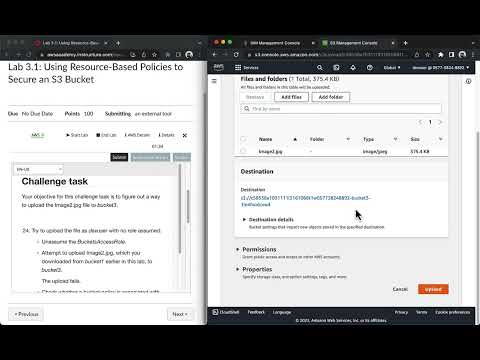The height and width of the screenshot is (360, 480).
Task: Click Cancel next to Upload
Action: (x=400, y=289)
